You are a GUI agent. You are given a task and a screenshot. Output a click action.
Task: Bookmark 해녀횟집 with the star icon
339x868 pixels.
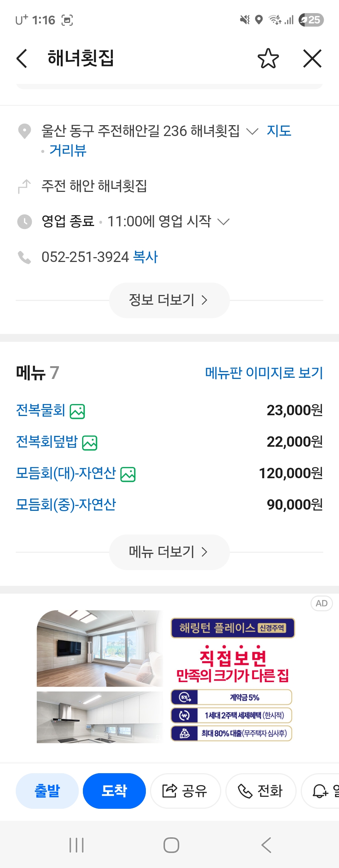pyautogui.click(x=268, y=58)
